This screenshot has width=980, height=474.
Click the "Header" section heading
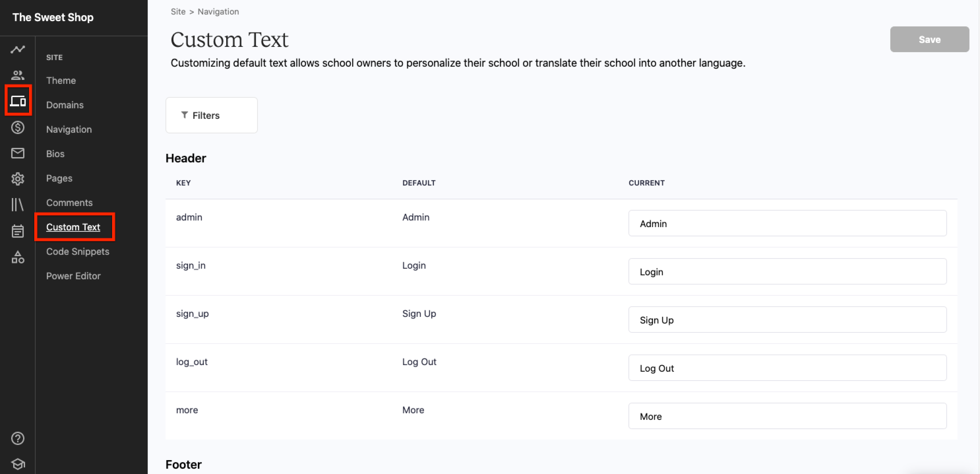coord(186,158)
